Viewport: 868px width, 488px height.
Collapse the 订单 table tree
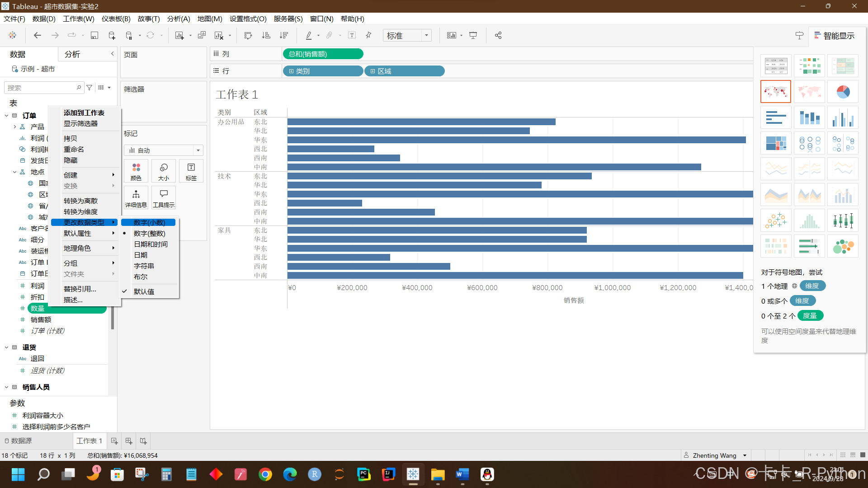coord(7,116)
